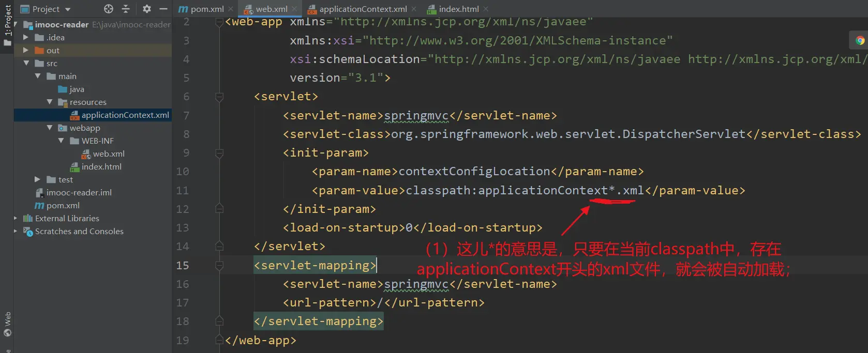The image size is (868, 353).
Task: Click the closing web-app tag
Action: tap(261, 340)
